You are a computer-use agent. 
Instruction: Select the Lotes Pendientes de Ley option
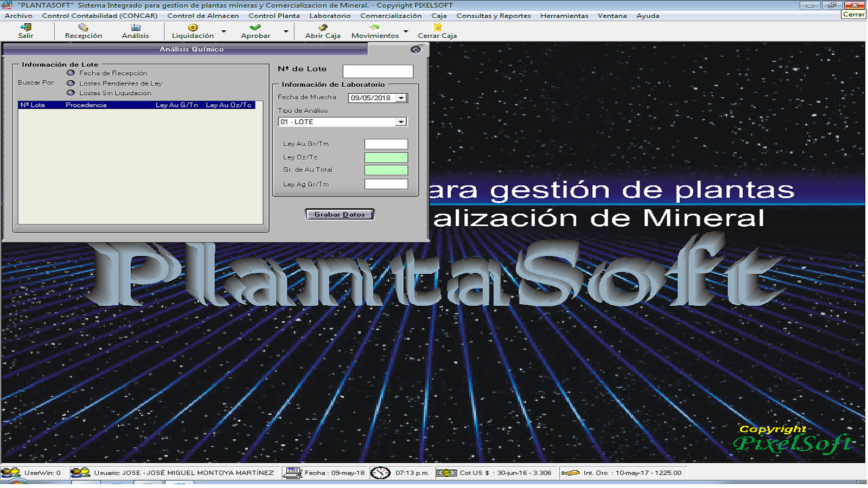[71, 83]
